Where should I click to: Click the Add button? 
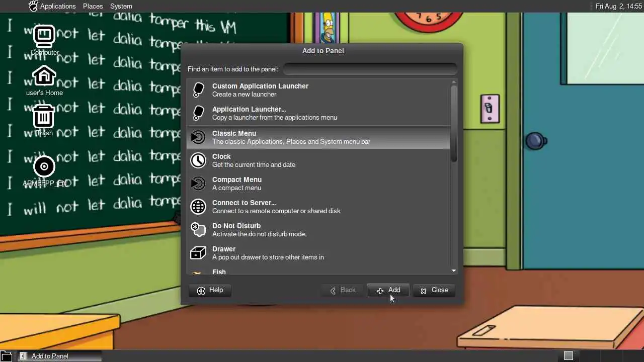tap(388, 290)
